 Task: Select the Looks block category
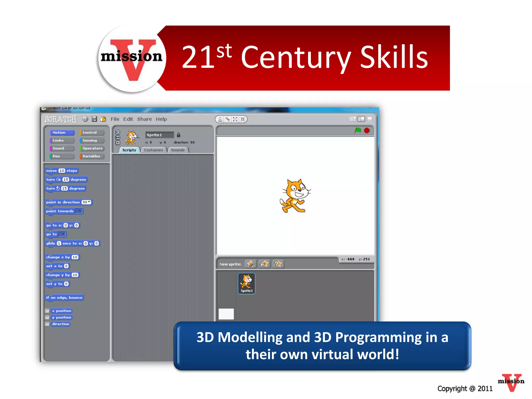(x=62, y=140)
